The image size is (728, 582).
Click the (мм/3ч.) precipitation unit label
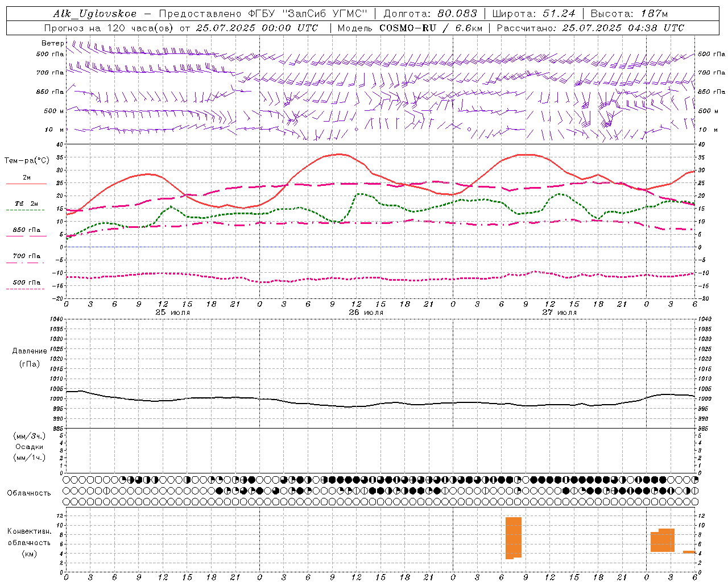(x=30, y=436)
